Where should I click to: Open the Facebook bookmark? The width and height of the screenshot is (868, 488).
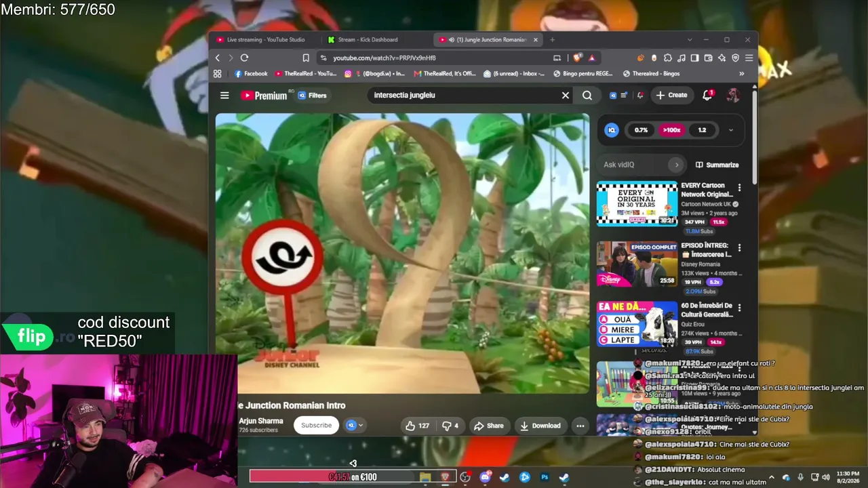coord(251,74)
